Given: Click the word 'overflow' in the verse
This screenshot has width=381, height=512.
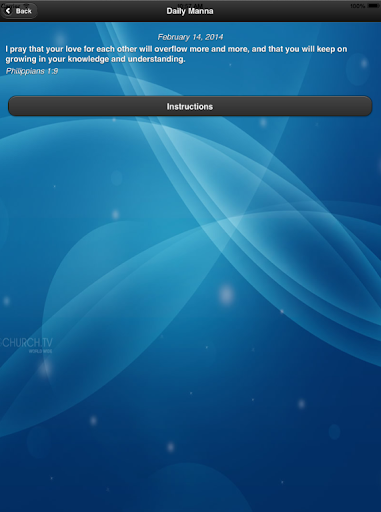Looking at the screenshot, I should pyautogui.click(x=171, y=49).
